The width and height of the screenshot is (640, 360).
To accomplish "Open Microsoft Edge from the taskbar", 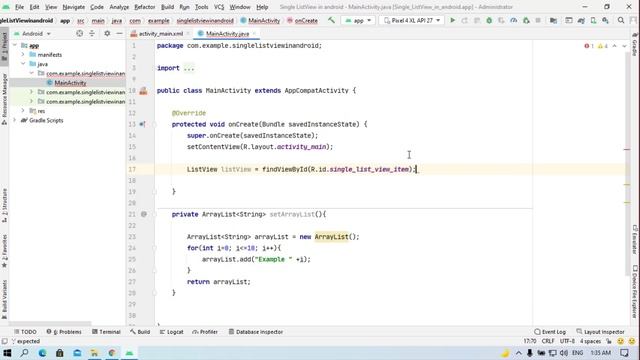I will (42, 353).
